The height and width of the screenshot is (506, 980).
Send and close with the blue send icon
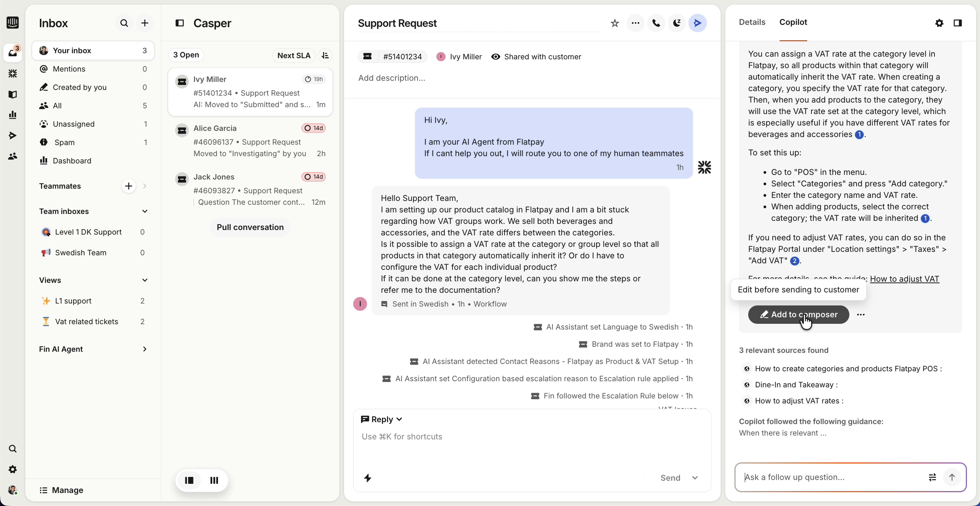697,23
